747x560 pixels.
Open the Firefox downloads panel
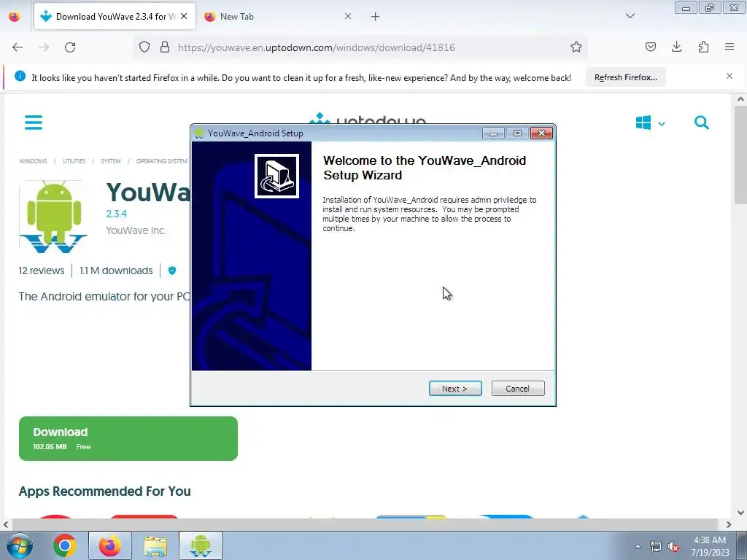[x=676, y=47]
